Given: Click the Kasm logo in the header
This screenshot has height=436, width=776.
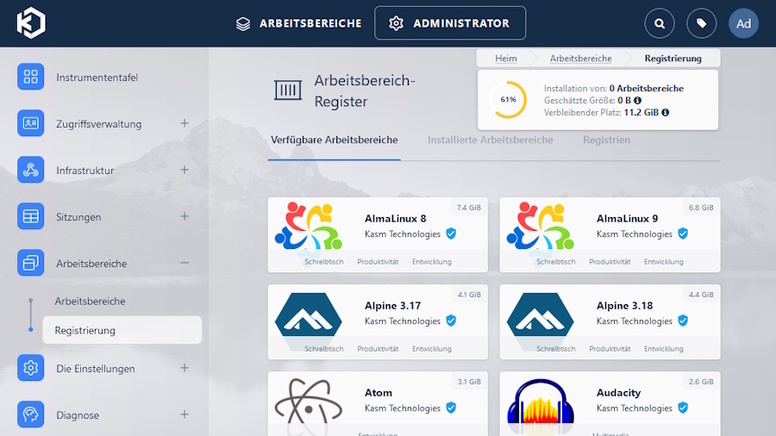Looking at the screenshot, I should click(x=31, y=23).
